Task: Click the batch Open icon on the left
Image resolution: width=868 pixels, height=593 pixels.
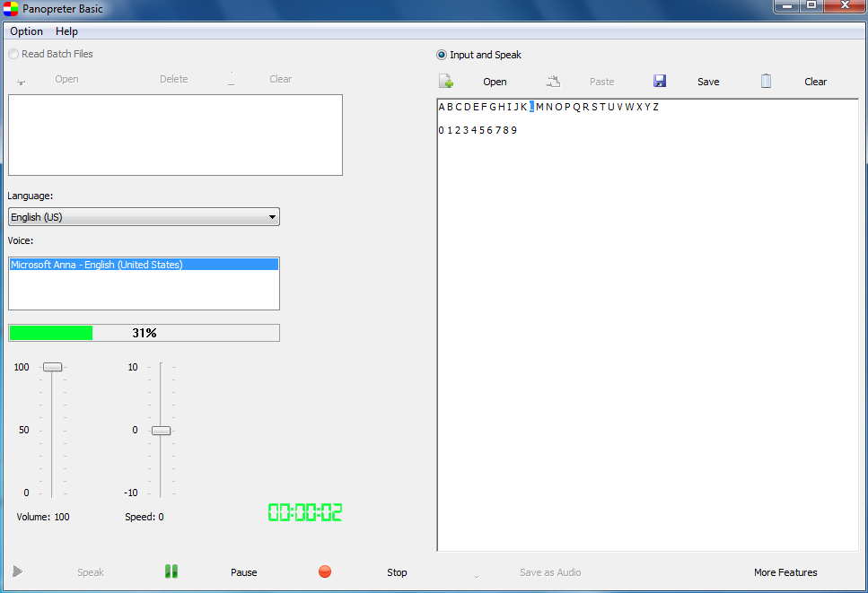Action: click(21, 82)
